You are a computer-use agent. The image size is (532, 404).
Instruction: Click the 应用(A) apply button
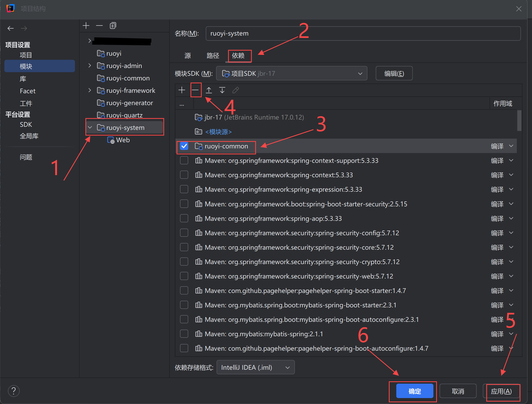[501, 391]
